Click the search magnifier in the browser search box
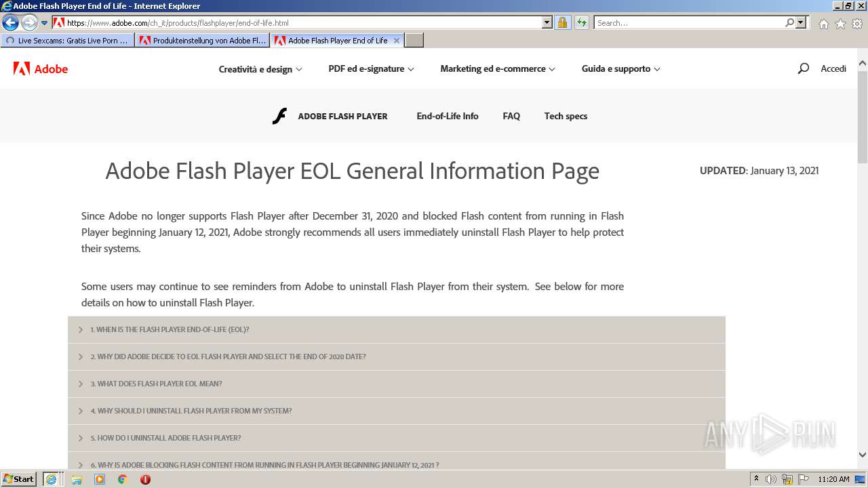Viewport: 868px width, 488px height. click(789, 22)
